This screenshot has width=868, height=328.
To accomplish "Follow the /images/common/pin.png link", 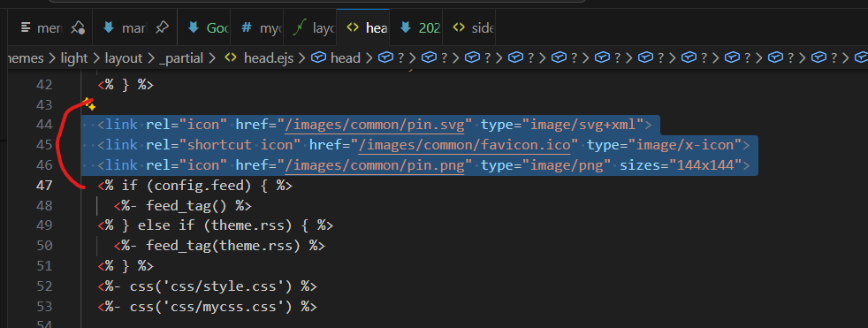I will (x=375, y=165).
